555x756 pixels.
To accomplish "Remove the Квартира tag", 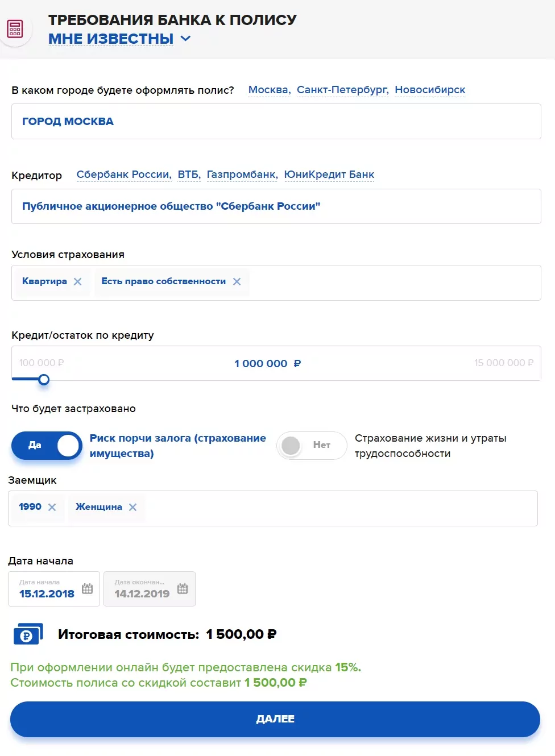I will 78,281.
